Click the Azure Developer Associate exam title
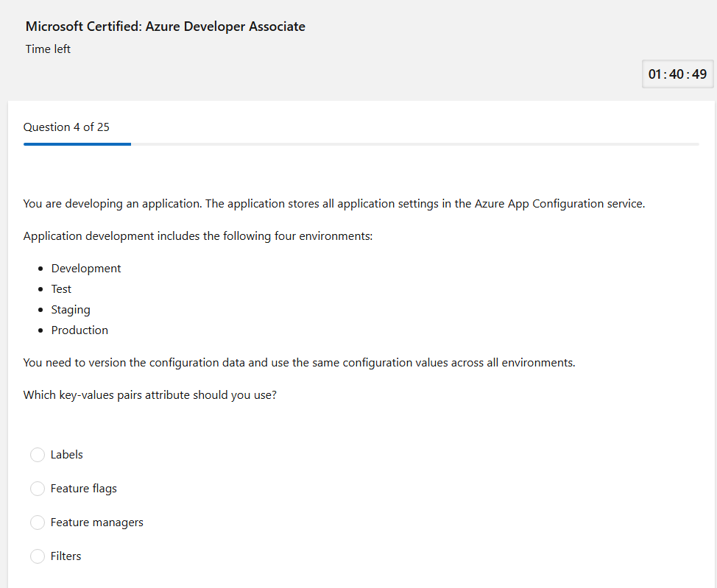 (166, 26)
